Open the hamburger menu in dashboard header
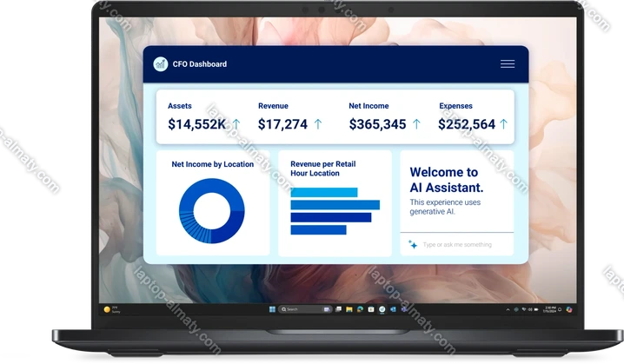Screen dimensions: 624x364 tap(508, 64)
